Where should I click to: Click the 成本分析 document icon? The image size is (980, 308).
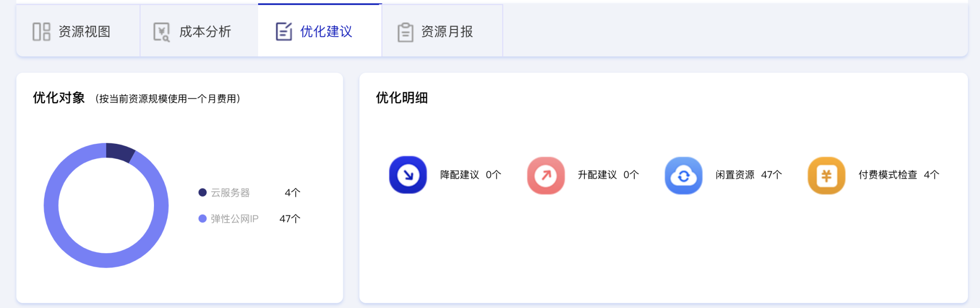pyautogui.click(x=162, y=32)
